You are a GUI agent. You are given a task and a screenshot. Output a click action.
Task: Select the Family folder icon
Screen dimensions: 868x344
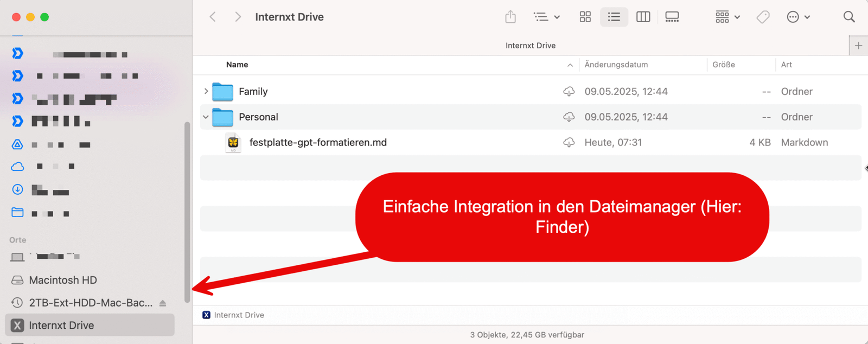click(222, 92)
